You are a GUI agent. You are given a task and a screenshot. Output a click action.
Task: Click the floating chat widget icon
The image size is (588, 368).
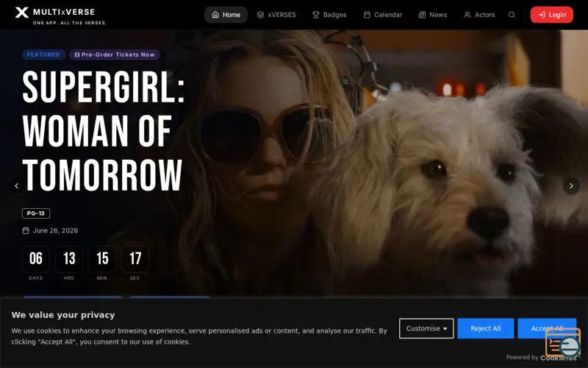[x=563, y=342]
